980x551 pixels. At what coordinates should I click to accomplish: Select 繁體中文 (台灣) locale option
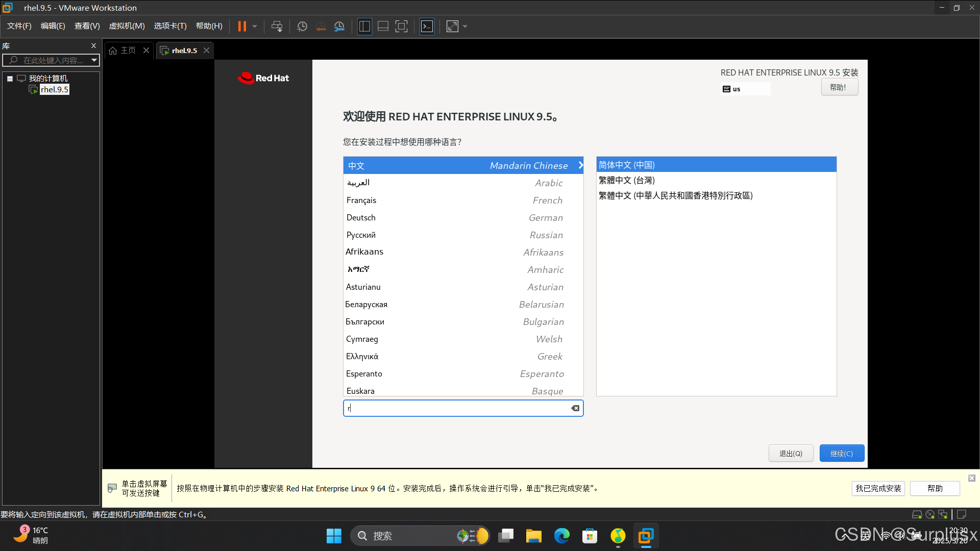coord(627,181)
